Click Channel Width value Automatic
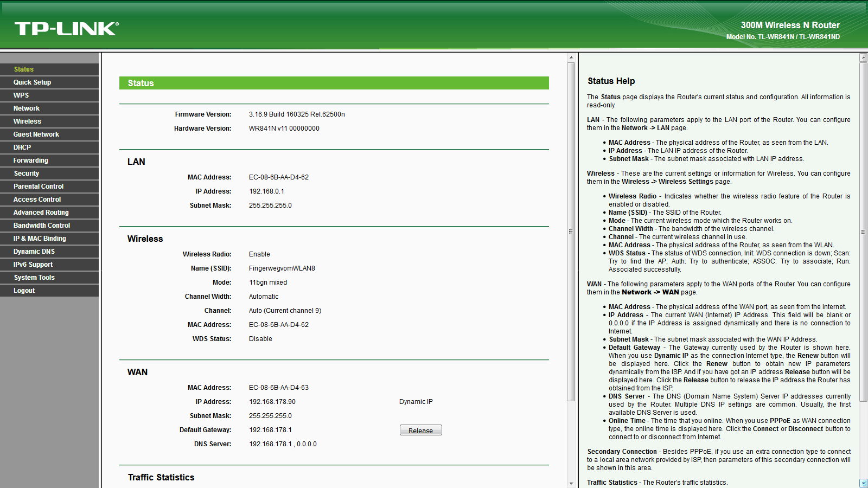868x488 pixels. pos(264,297)
